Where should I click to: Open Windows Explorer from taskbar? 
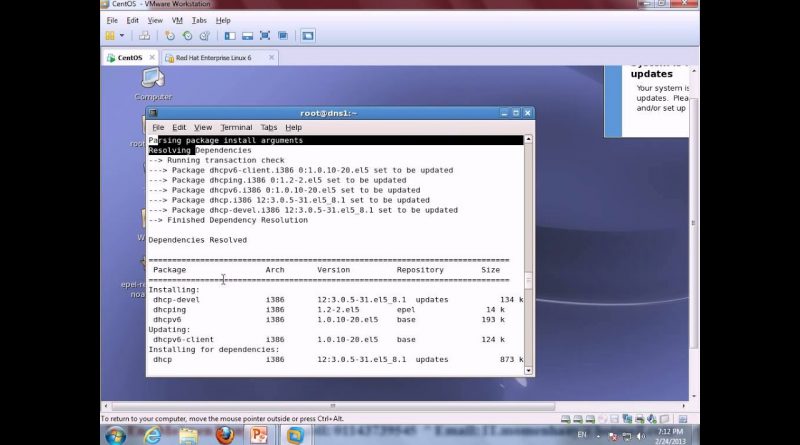[188, 435]
